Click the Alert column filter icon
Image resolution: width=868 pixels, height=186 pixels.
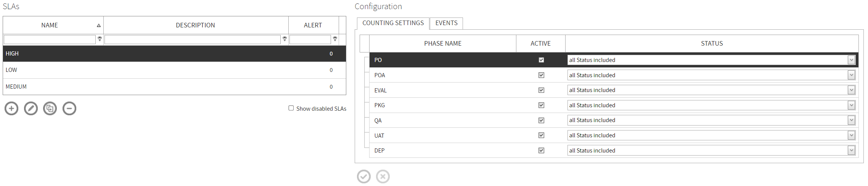[x=335, y=39]
